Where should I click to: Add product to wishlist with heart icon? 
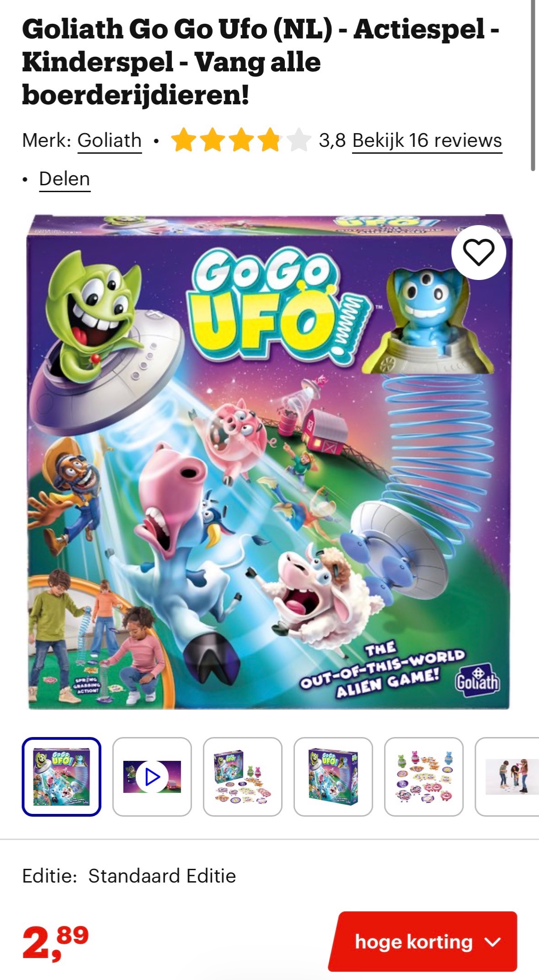tap(479, 252)
